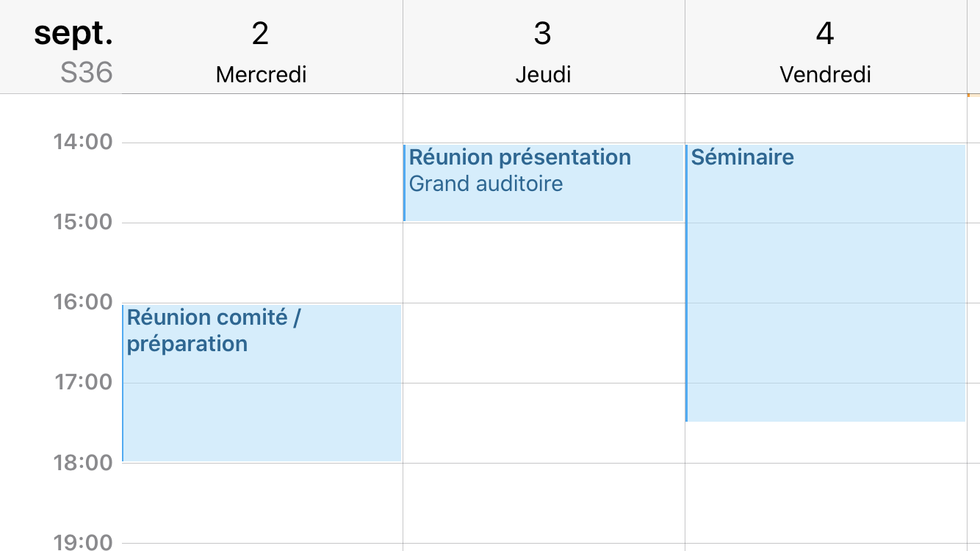Click the 16:00 time label
This screenshot has height=551, width=980.
(83, 301)
